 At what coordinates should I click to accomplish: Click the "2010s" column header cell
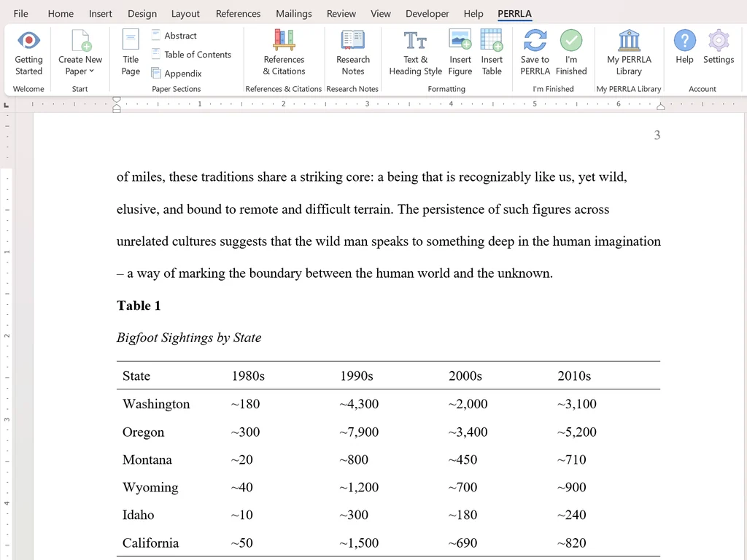(x=574, y=376)
